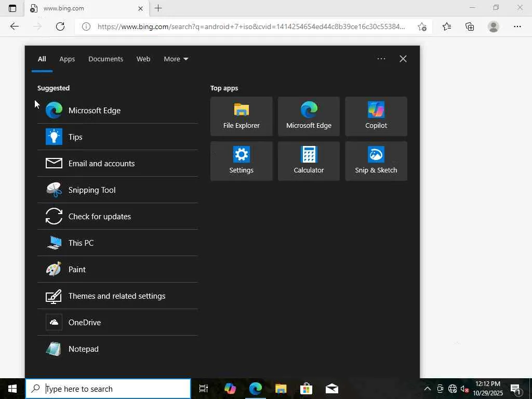View site information icon in address bar
Viewport: 532px width, 399px height.
[x=86, y=26]
